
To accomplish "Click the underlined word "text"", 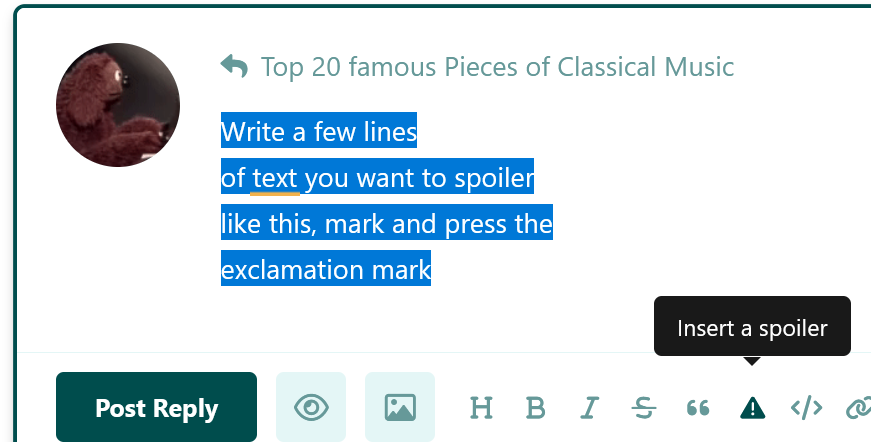I will (275, 178).
